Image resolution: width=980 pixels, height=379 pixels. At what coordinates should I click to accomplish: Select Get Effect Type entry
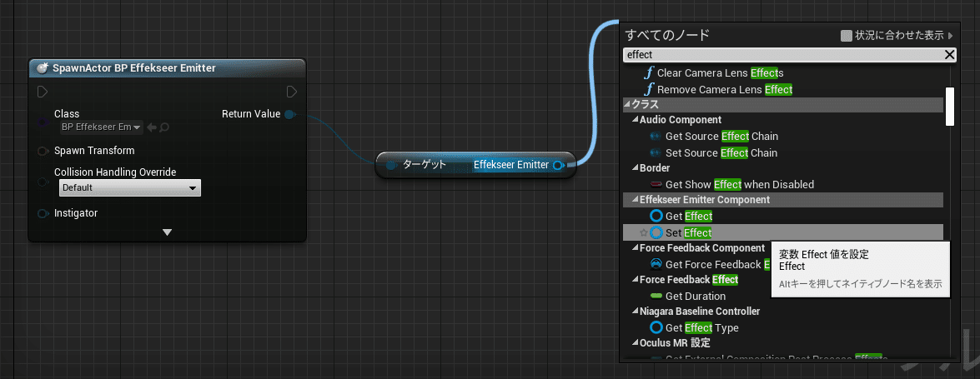(702, 327)
